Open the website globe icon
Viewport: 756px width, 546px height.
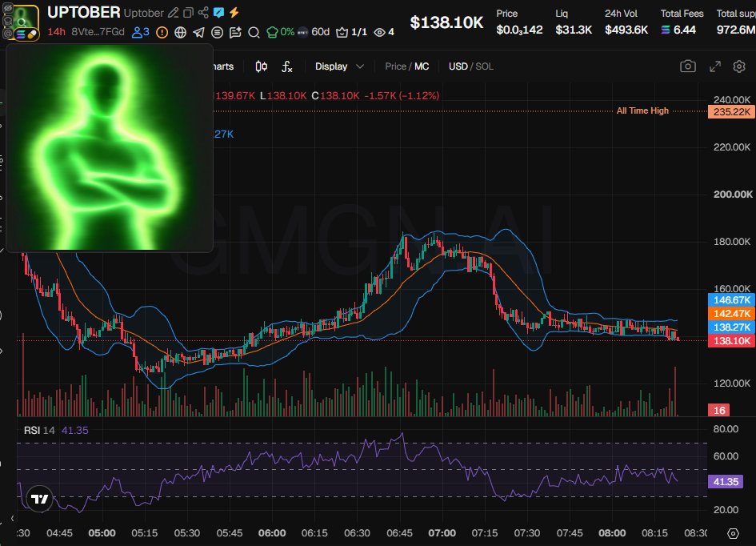tap(180, 32)
